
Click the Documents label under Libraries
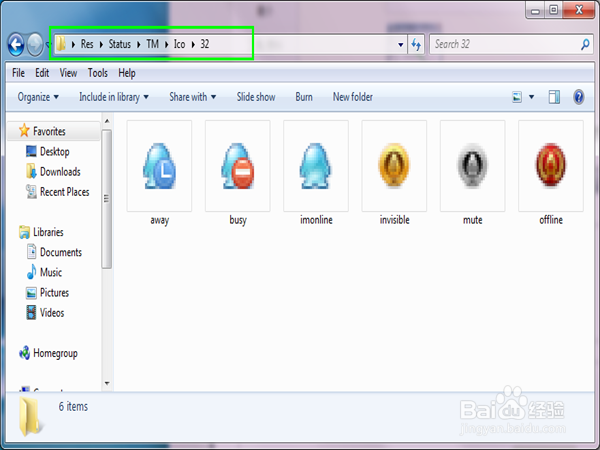pyautogui.click(x=61, y=252)
